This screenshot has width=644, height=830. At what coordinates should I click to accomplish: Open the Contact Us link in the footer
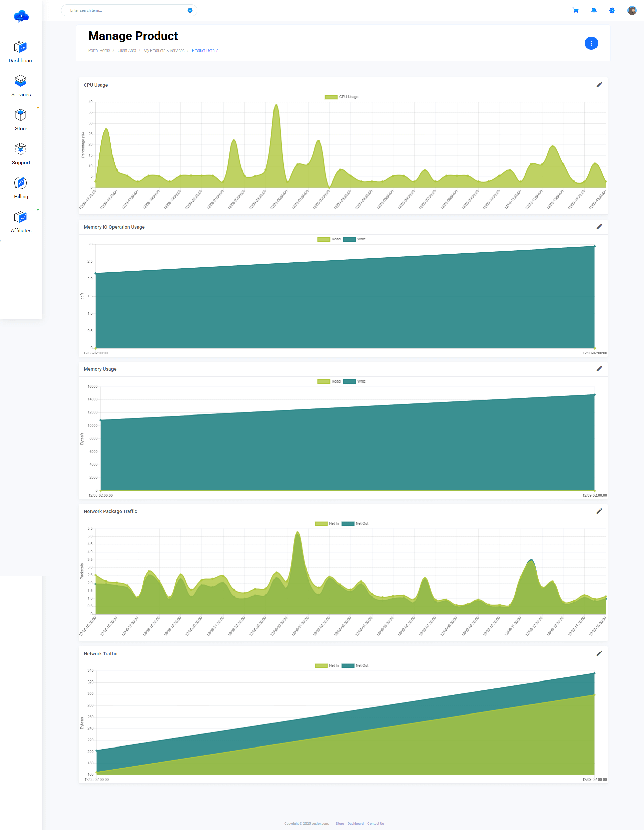coord(376,823)
